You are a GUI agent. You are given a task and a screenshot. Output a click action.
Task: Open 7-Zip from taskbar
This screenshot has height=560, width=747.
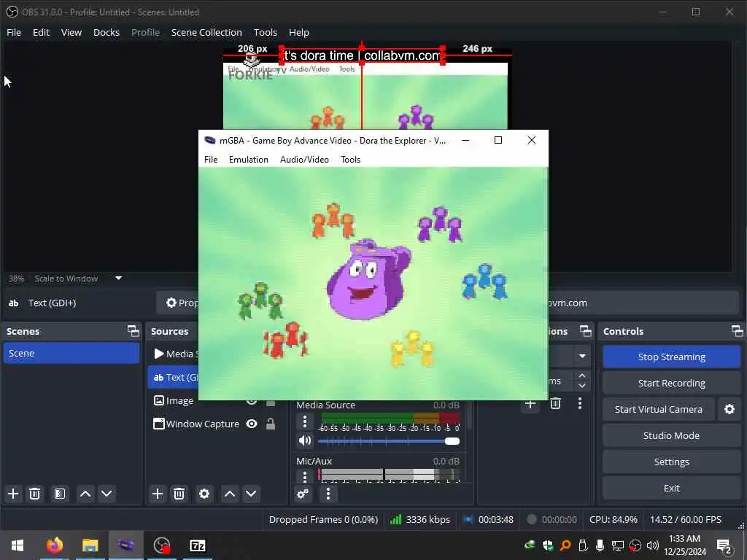pos(197,545)
